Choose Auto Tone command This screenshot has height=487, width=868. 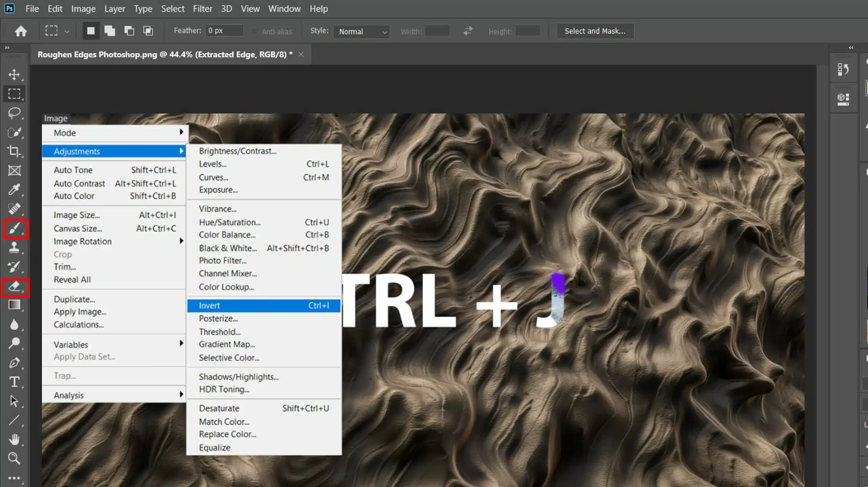[x=115, y=170]
